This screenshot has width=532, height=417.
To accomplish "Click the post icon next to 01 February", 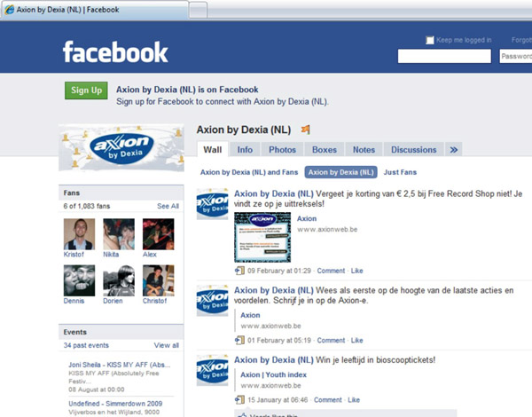I will (239, 341).
